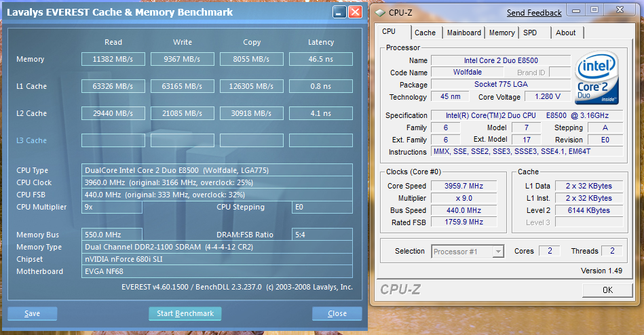Minimize the CPU-Z window
Screen dimensions: 644x335
click(x=576, y=10)
